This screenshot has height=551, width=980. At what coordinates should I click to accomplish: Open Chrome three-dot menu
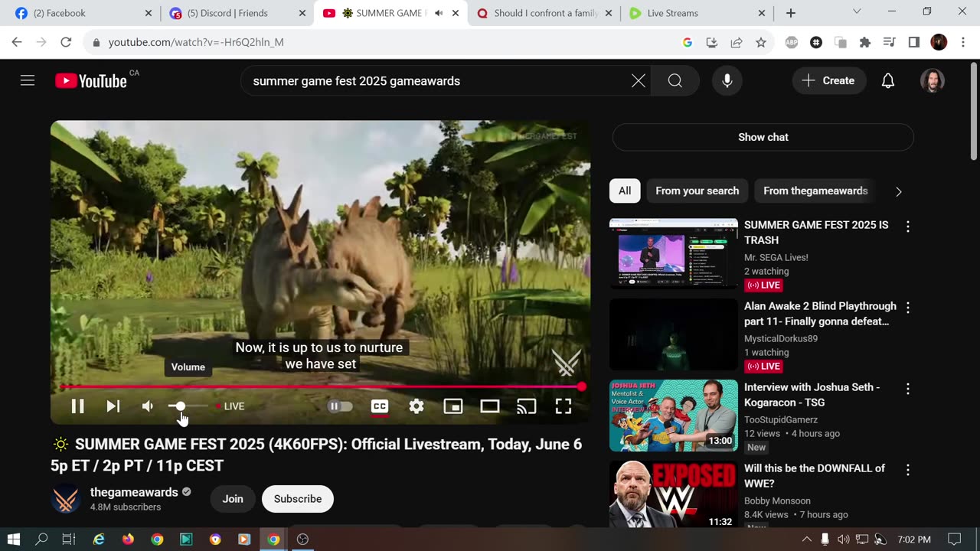pyautogui.click(x=963, y=42)
